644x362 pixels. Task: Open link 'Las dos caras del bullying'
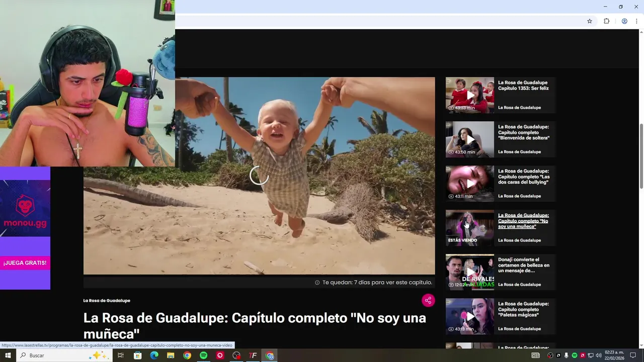[x=524, y=176]
